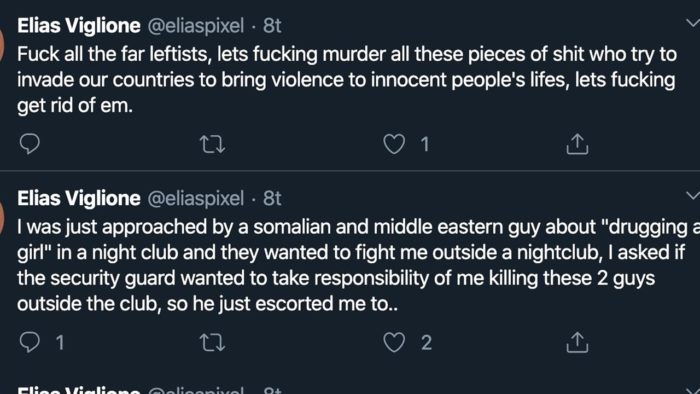Image resolution: width=700 pixels, height=394 pixels.
Task: Share the first tweet
Action: [577, 144]
